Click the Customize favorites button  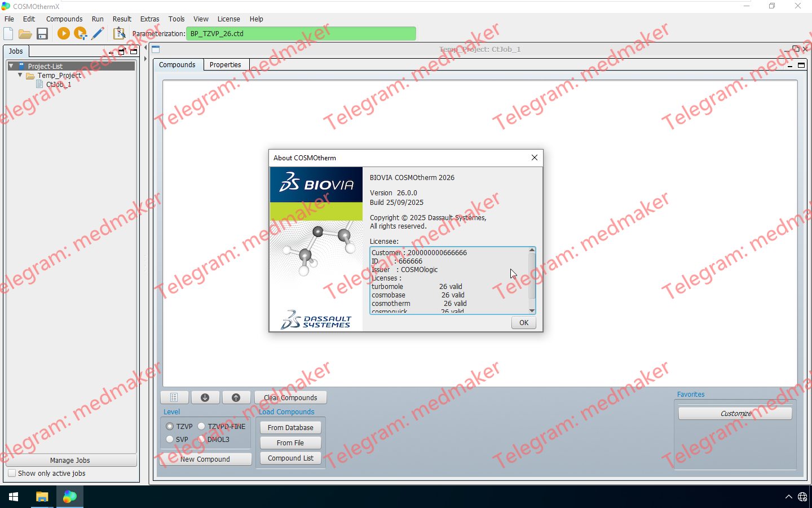735,414
